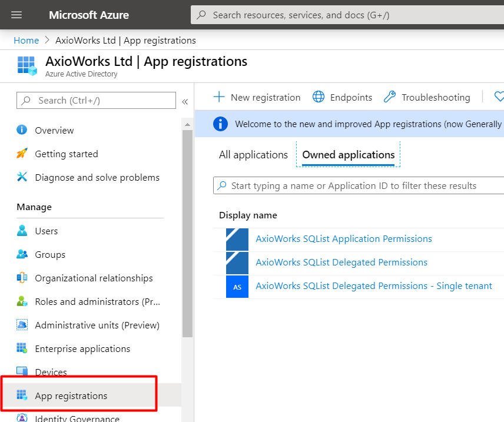Click the magnifier icon in sidebar search
The image size is (504, 422).
coord(26,100)
